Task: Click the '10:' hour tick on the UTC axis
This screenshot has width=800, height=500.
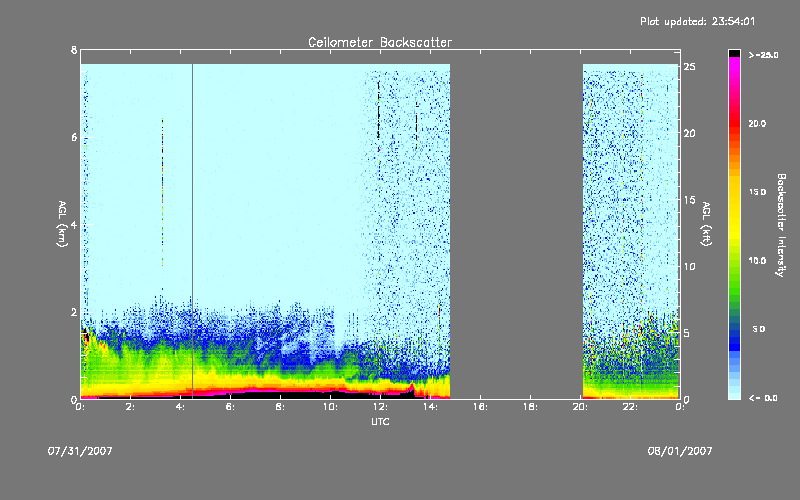Action: click(330, 407)
